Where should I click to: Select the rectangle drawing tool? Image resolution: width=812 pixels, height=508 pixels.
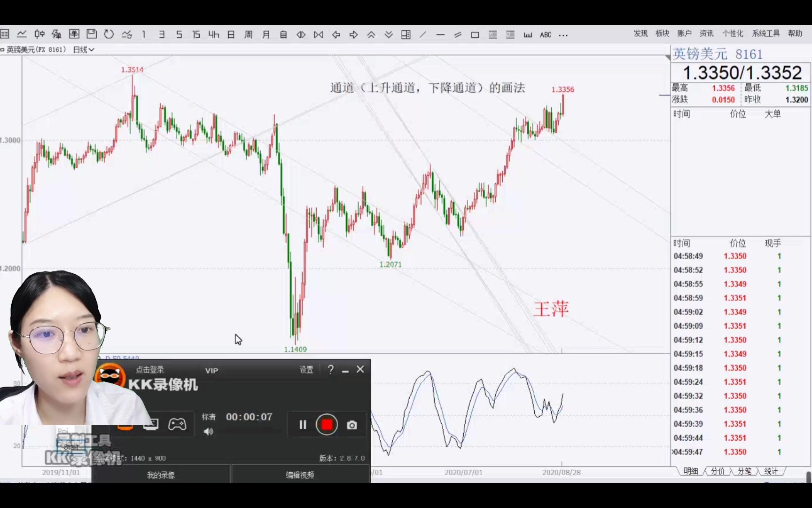click(475, 34)
